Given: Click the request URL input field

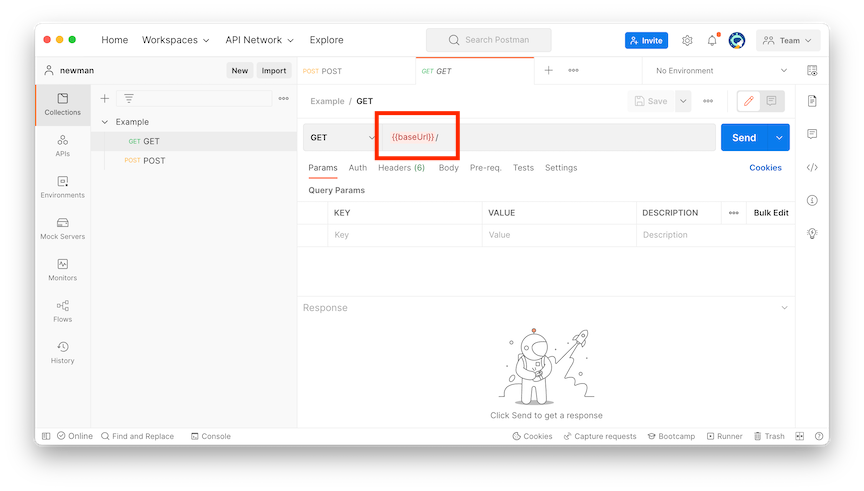Looking at the screenshot, I should coord(547,137).
